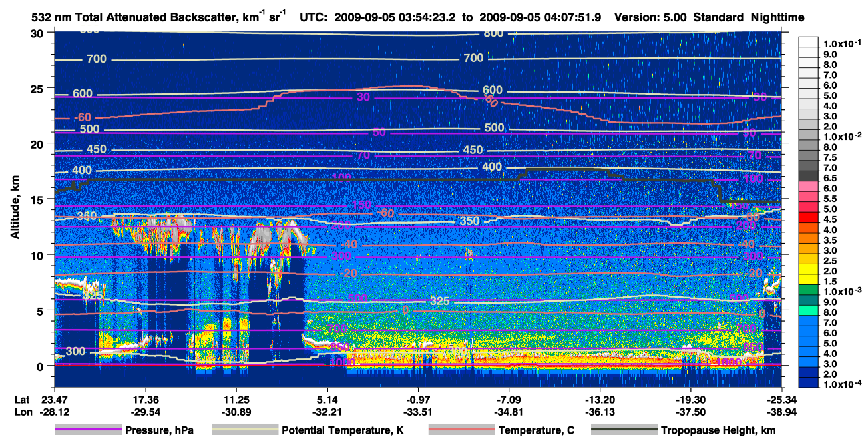Click latitude value -13.20

(x=600, y=399)
